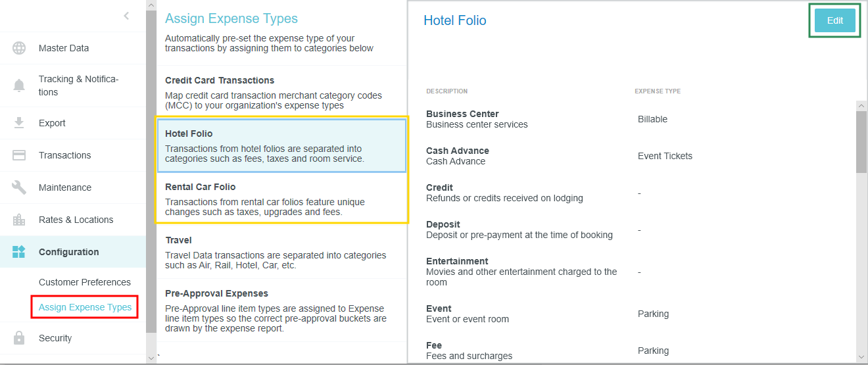Click the globe icon beside Master Data

[x=19, y=48]
